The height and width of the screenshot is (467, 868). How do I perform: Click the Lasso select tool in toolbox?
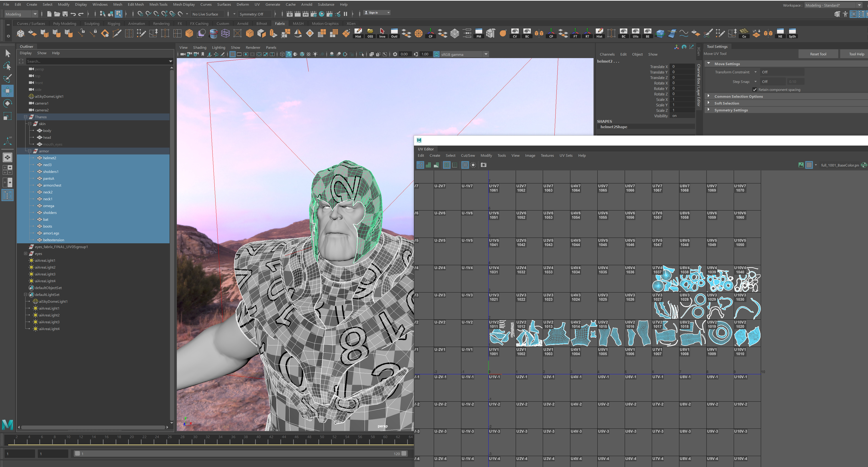8,66
